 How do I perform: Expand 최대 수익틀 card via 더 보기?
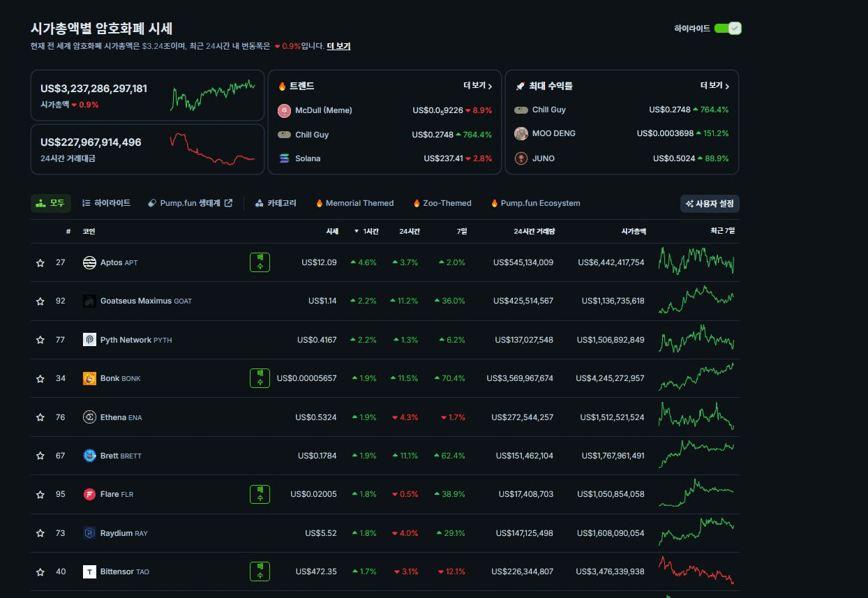715,86
